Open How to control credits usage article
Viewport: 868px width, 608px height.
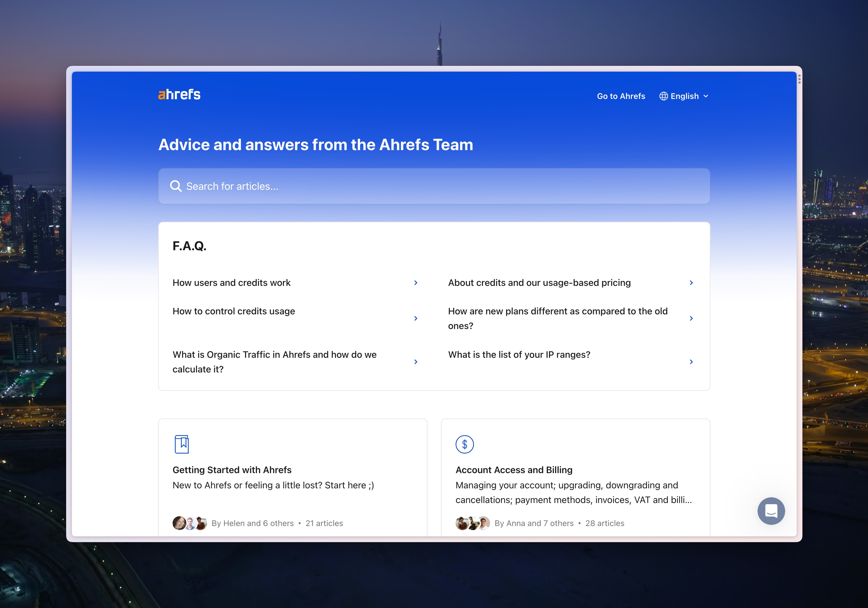[234, 311]
